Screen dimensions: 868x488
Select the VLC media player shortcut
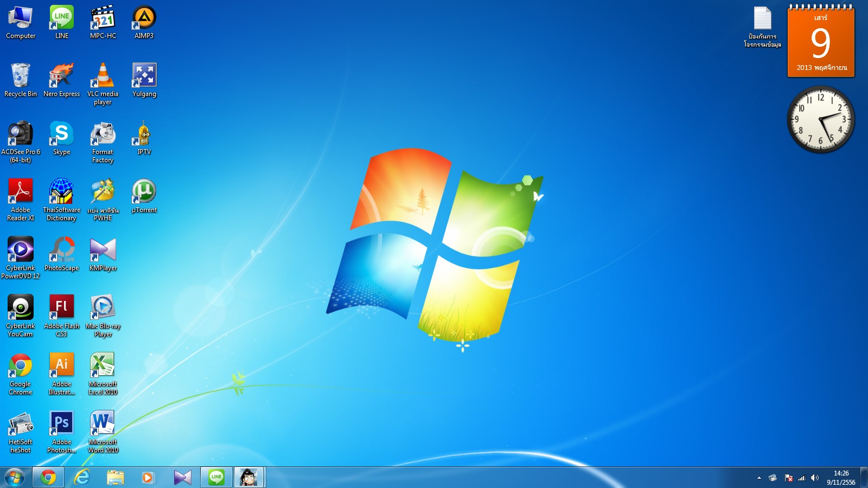click(103, 84)
